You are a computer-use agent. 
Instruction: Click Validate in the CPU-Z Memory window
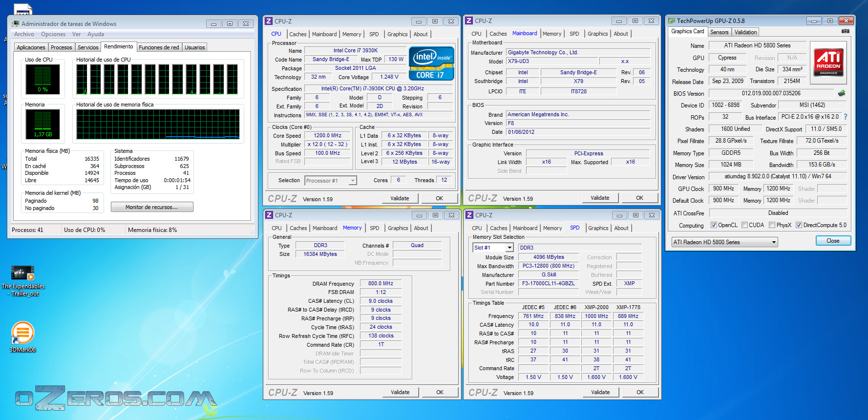tap(400, 392)
